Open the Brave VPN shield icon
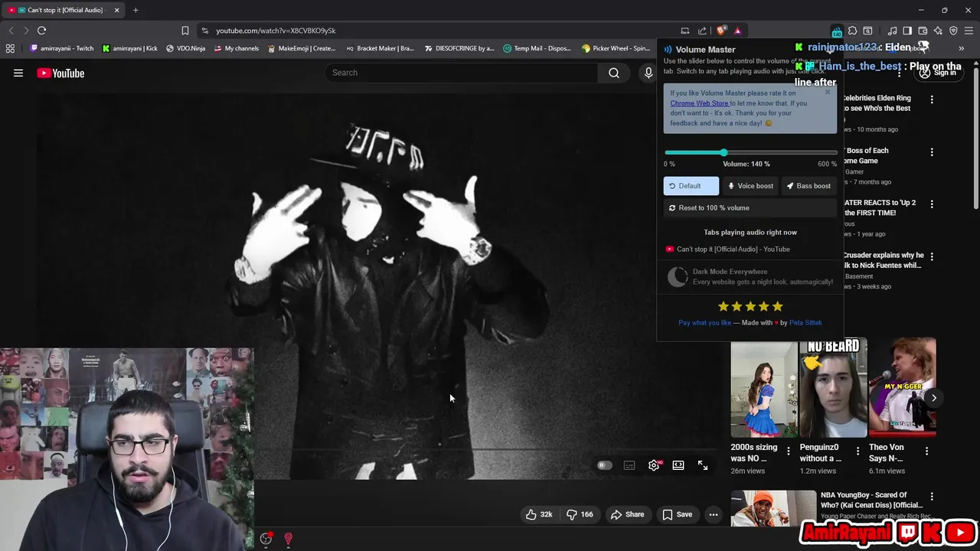This screenshot has height=551, width=980. point(953,31)
